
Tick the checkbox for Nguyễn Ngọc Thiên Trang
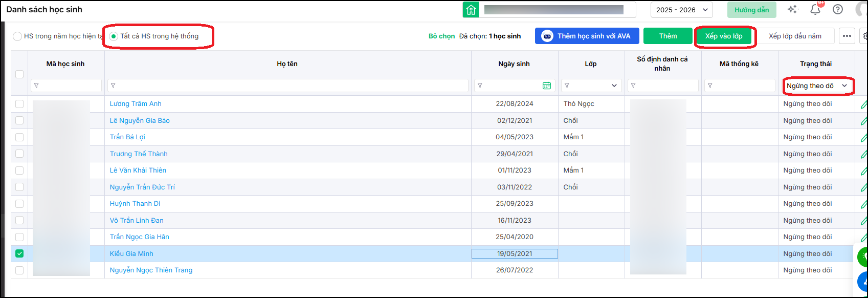[19, 270]
